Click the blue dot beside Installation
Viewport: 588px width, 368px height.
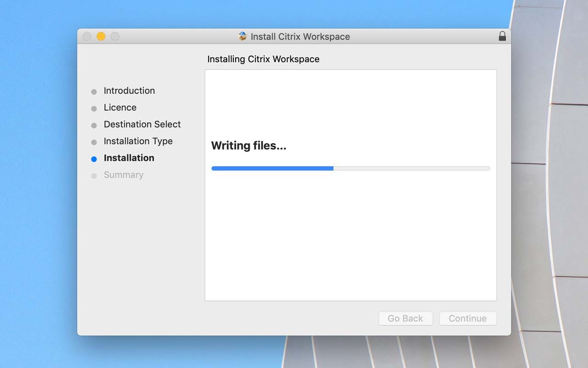(94, 159)
